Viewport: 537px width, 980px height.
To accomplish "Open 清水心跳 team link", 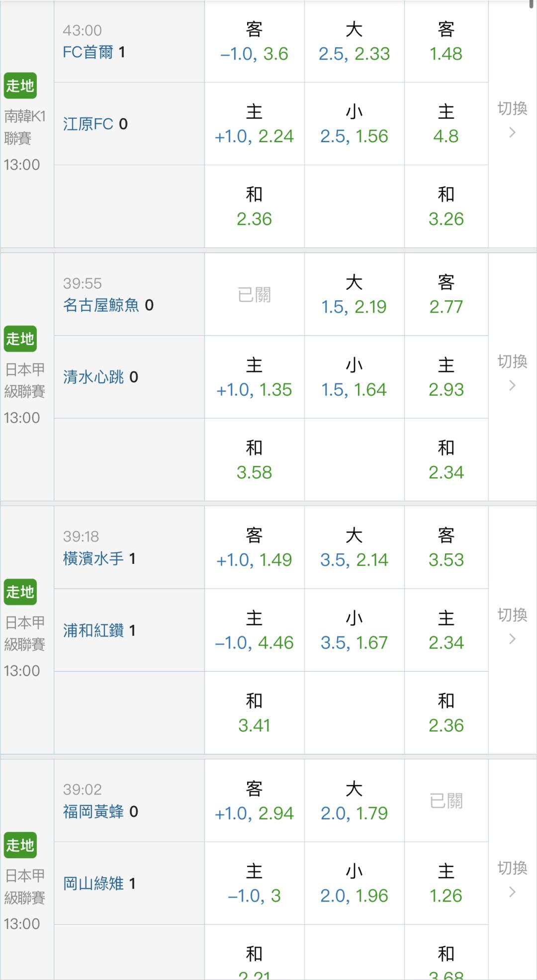I will tap(93, 377).
